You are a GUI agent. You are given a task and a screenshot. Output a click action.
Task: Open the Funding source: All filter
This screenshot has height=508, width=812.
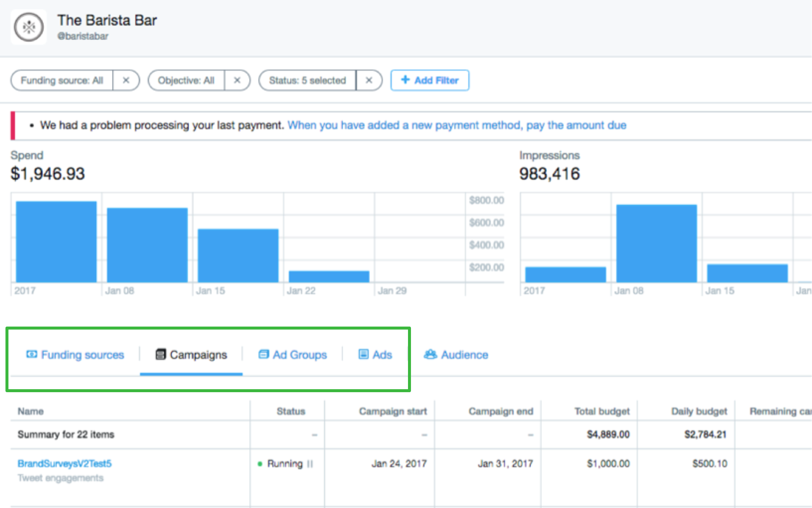tap(62, 81)
